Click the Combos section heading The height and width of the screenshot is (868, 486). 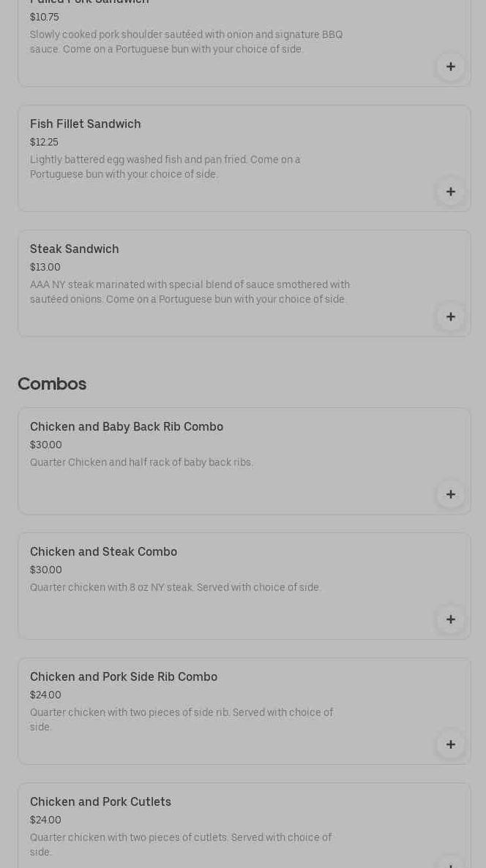coord(52,384)
